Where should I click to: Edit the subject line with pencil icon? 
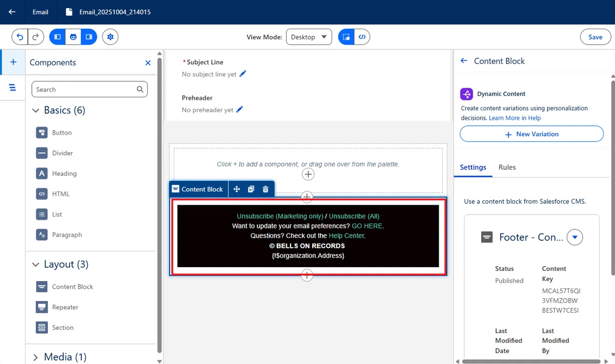pyautogui.click(x=243, y=74)
